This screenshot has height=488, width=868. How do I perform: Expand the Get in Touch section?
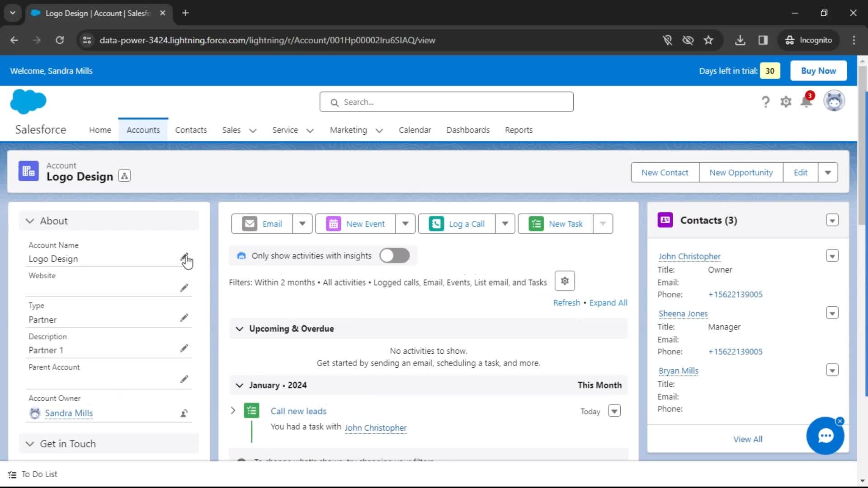click(30, 443)
